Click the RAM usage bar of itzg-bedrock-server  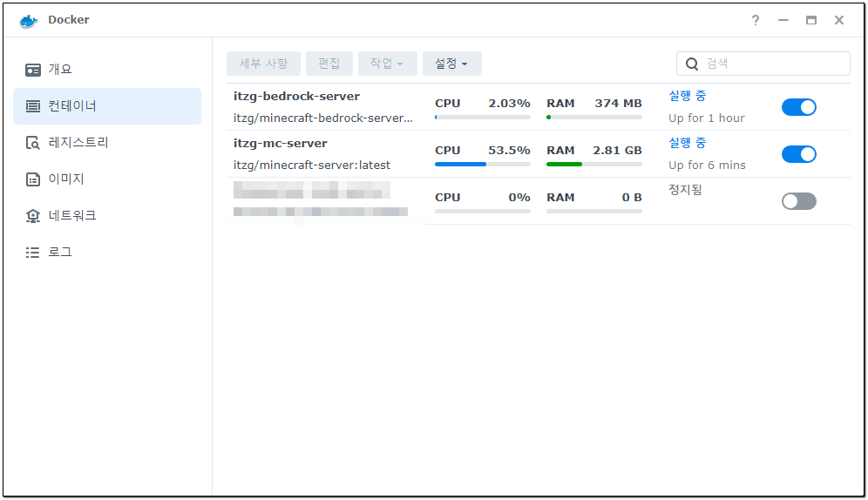click(594, 118)
